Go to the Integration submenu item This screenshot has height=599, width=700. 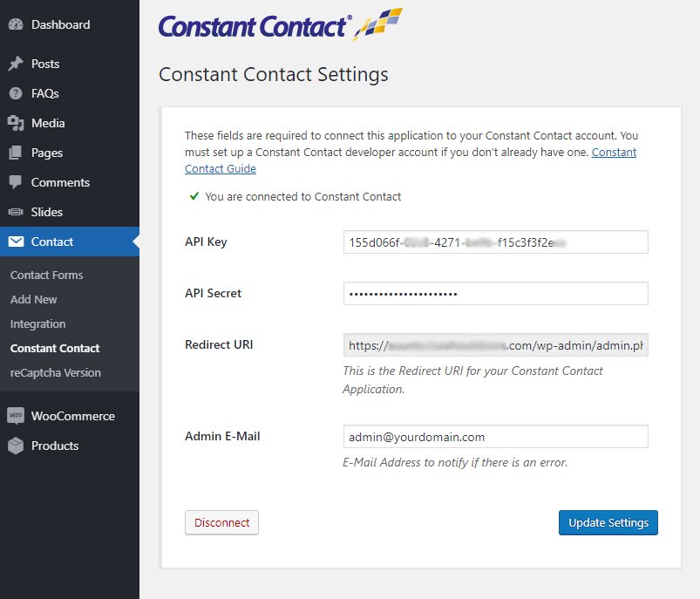click(38, 323)
